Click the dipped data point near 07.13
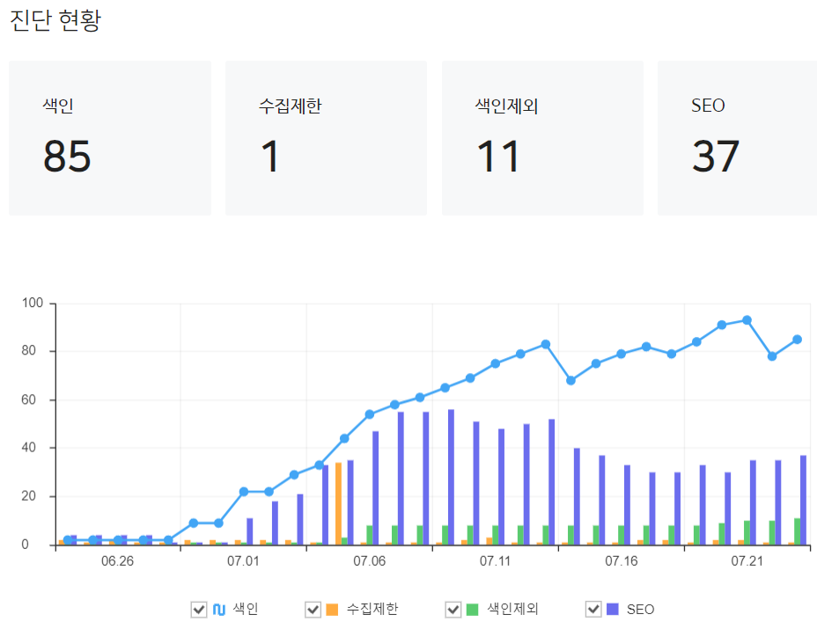Viewport: 817px width, 644px height. (x=572, y=380)
